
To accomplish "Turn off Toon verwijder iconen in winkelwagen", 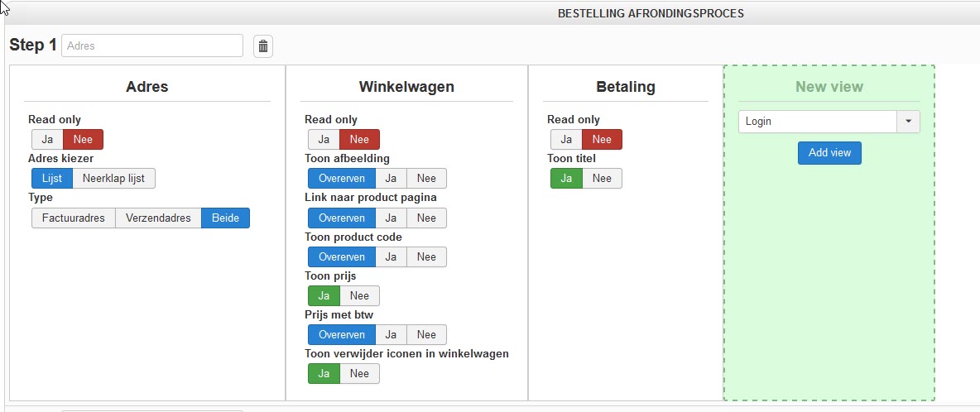I will pos(359,374).
